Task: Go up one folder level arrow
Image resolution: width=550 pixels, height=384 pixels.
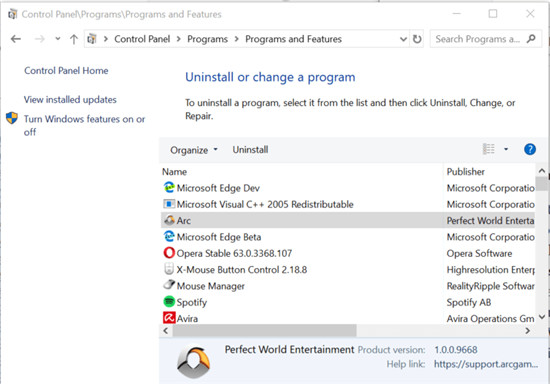Action: pos(74,39)
